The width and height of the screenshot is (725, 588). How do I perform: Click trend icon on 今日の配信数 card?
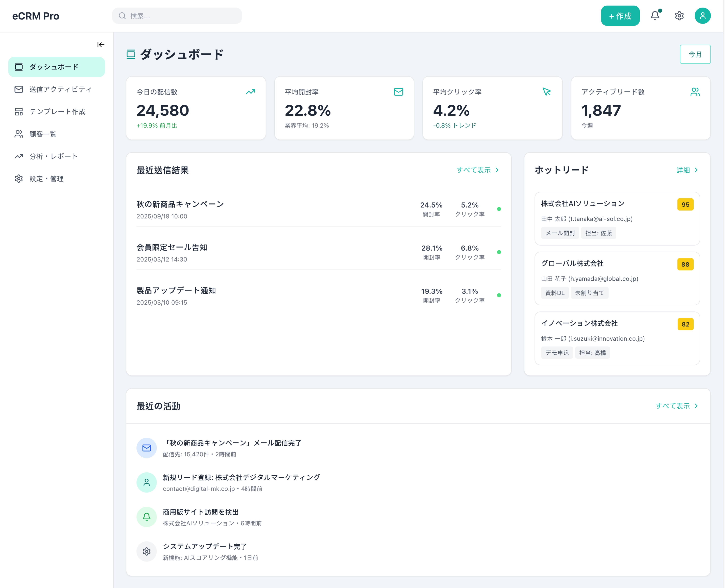[x=250, y=92]
